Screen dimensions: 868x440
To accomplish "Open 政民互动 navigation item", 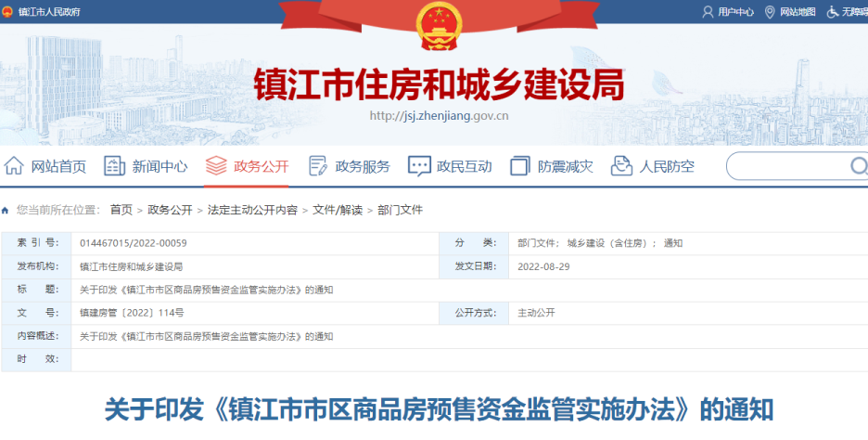I will coord(465,166).
